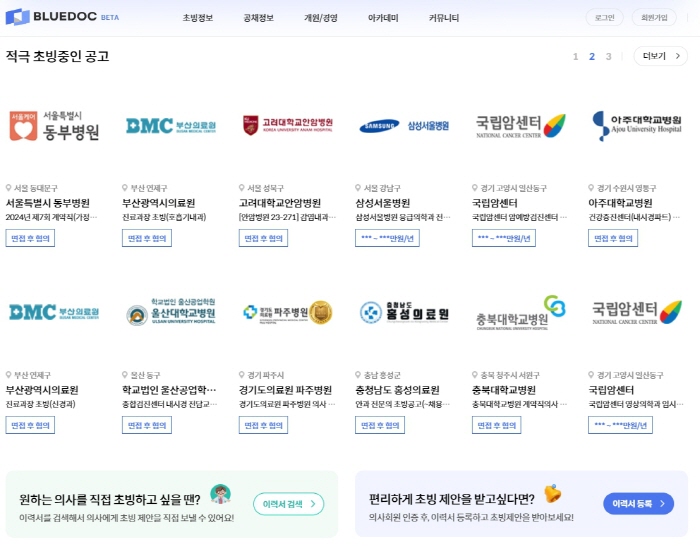Select the 충북대학교병원 logo
The width and height of the screenshot is (700, 549).
tap(521, 312)
